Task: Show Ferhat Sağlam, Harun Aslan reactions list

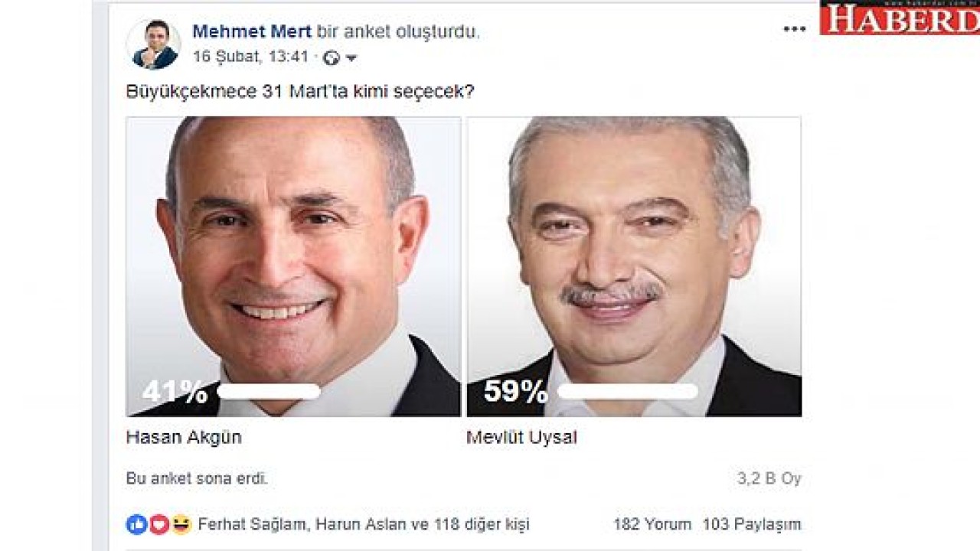Action: click(x=364, y=525)
